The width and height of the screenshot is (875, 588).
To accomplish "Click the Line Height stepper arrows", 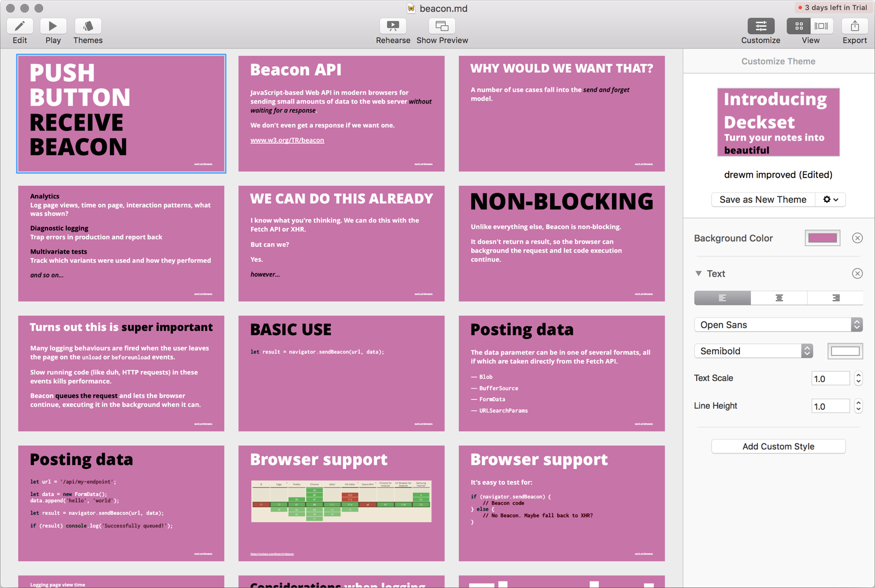I will pyautogui.click(x=859, y=406).
